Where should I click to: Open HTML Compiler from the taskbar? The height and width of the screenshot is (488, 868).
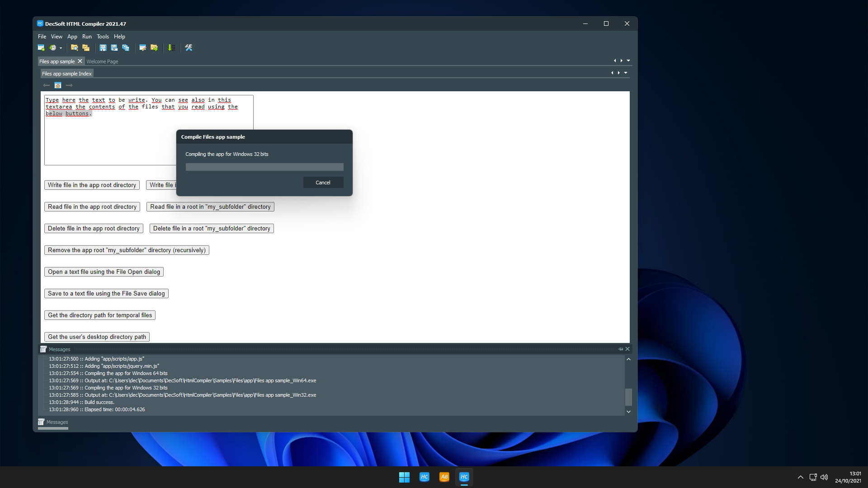click(x=464, y=477)
